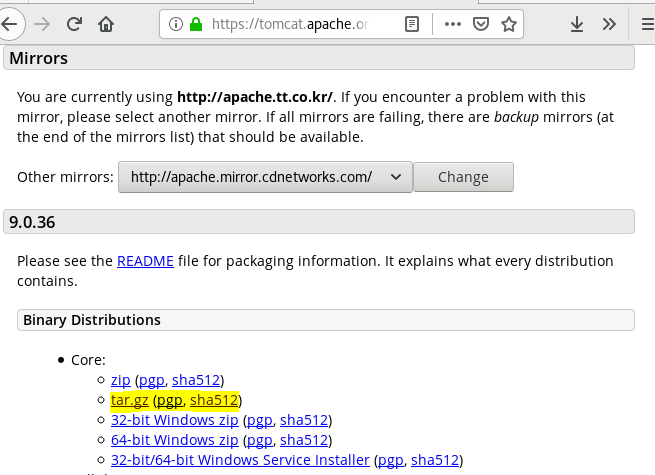The height and width of the screenshot is (475, 655).
Task: Download 32-bit/64-bit Windows Service Installer
Action: tap(240, 460)
